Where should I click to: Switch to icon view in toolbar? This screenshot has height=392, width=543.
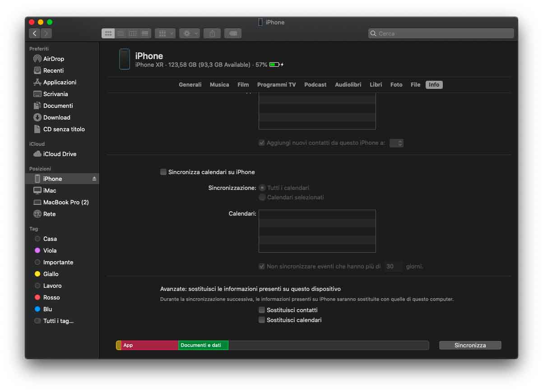point(108,33)
